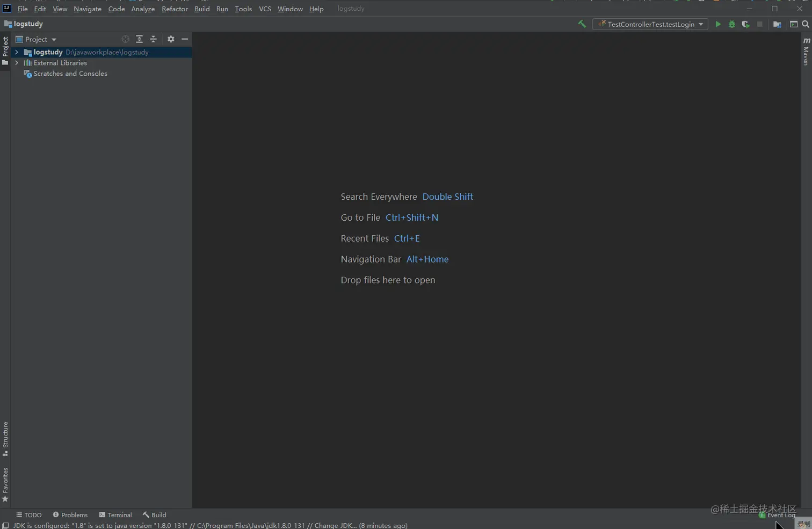Viewport: 812px width, 529px height.
Task: Debug the current test with the bug icon
Action: click(x=731, y=24)
